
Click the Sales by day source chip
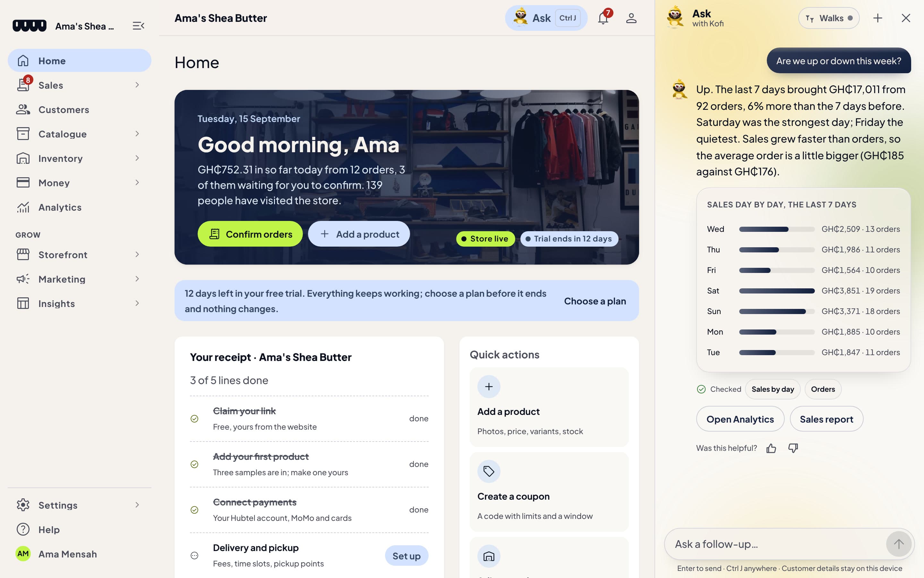773,389
